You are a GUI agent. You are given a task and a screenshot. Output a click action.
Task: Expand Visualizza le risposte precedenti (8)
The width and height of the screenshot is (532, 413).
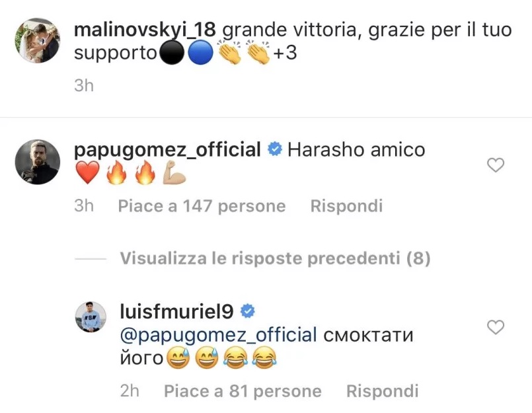coord(275,258)
